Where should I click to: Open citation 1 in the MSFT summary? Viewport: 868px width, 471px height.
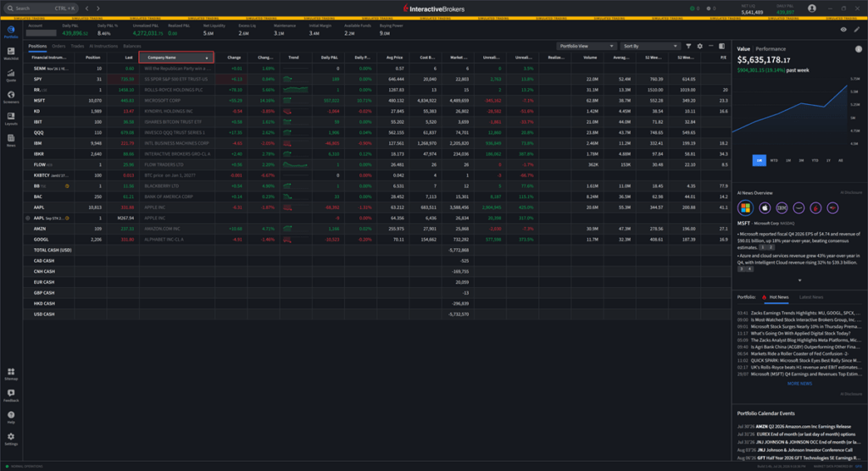point(762,247)
